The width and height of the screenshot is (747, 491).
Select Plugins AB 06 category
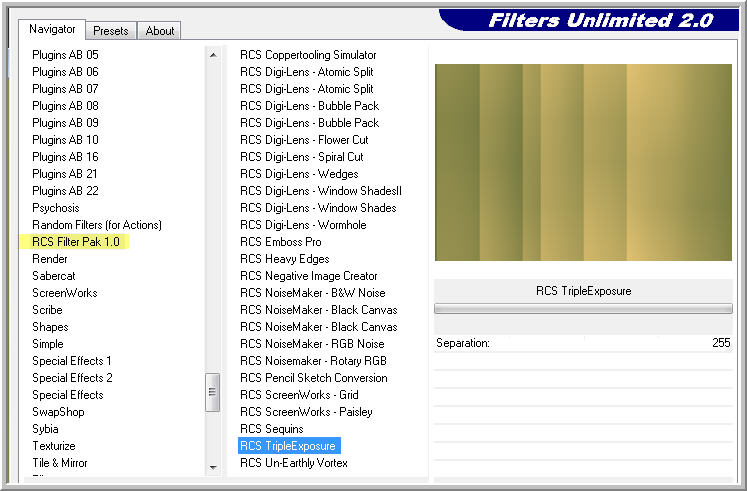click(x=65, y=72)
